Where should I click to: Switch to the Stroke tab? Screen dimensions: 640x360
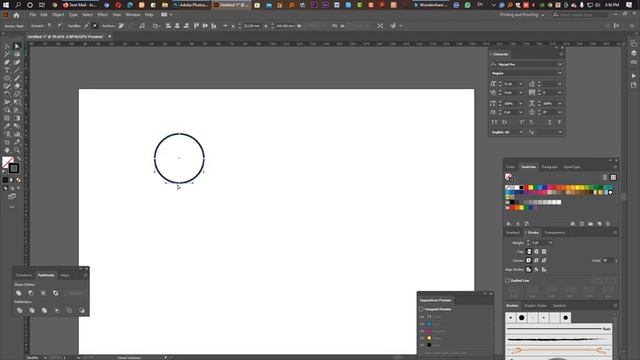533,233
